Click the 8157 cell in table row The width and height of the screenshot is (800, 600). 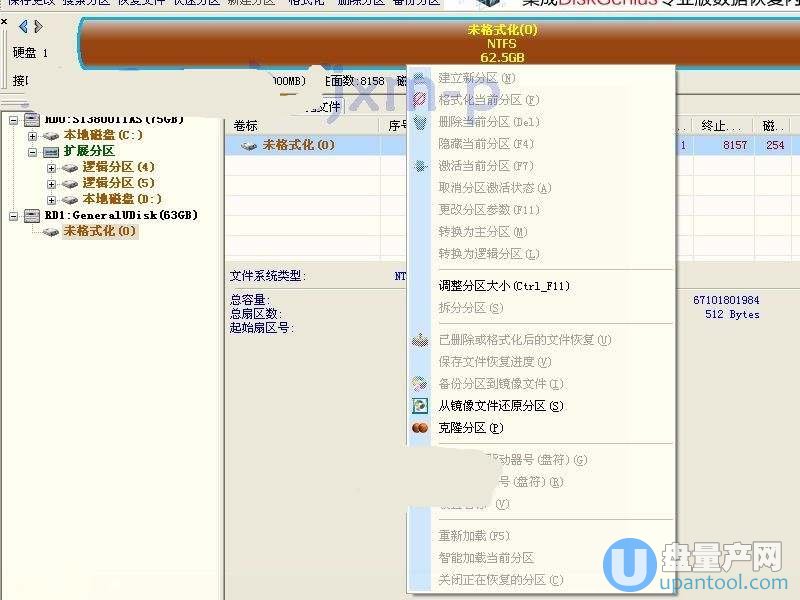tap(735, 145)
